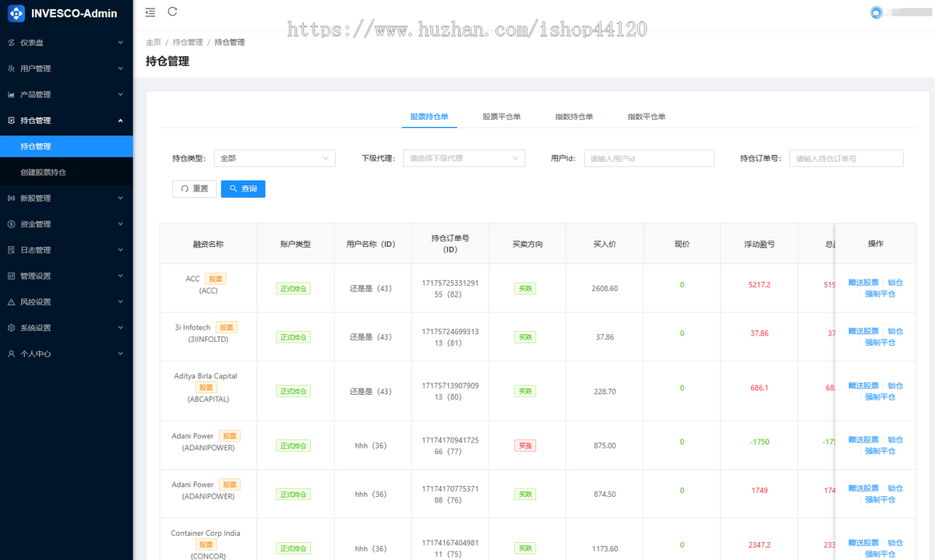Click 锁仓 in the Container Corp India row
Image resolution: width=935 pixels, height=560 pixels.
click(x=895, y=543)
